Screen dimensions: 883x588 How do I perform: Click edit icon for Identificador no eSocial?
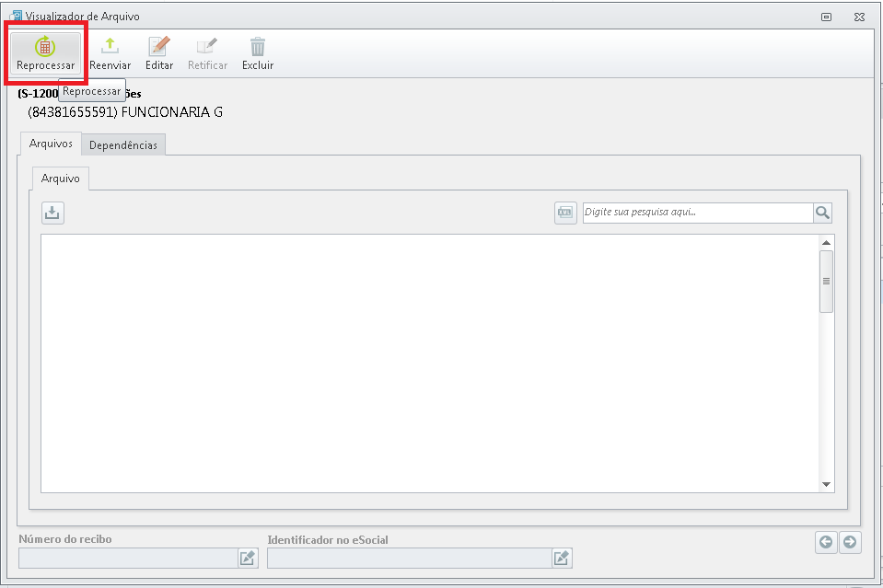562,559
